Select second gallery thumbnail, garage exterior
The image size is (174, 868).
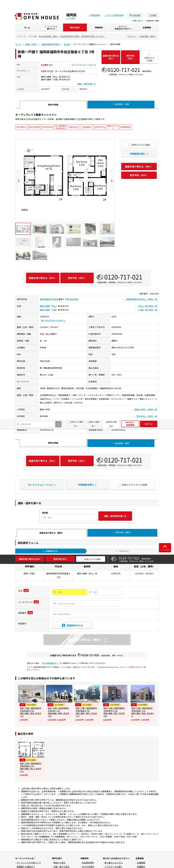(x=40, y=229)
